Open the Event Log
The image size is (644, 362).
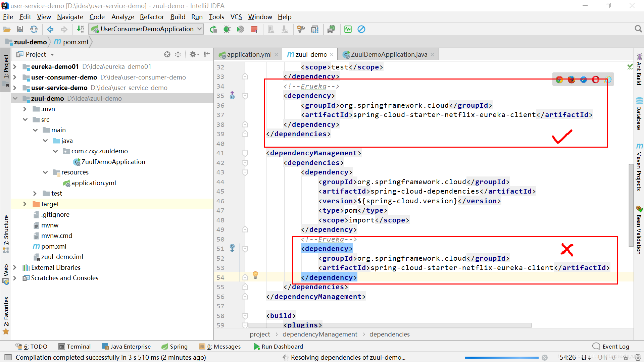(611, 347)
